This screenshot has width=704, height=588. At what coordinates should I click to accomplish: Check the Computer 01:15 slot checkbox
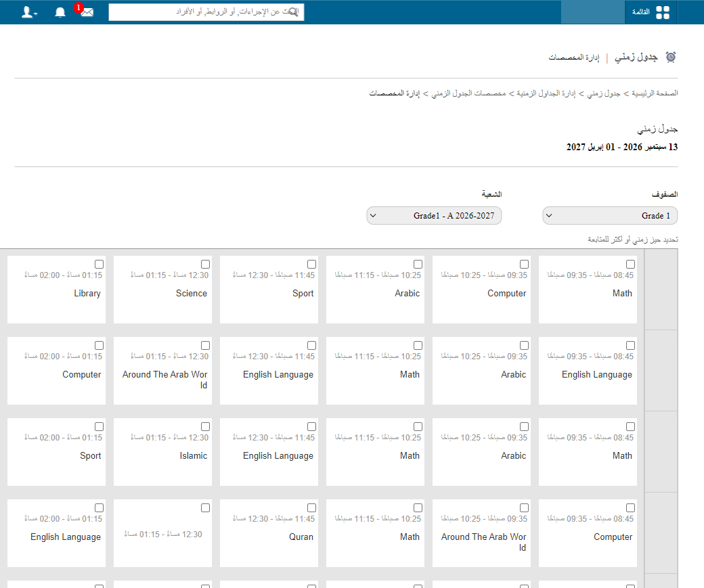(100, 346)
